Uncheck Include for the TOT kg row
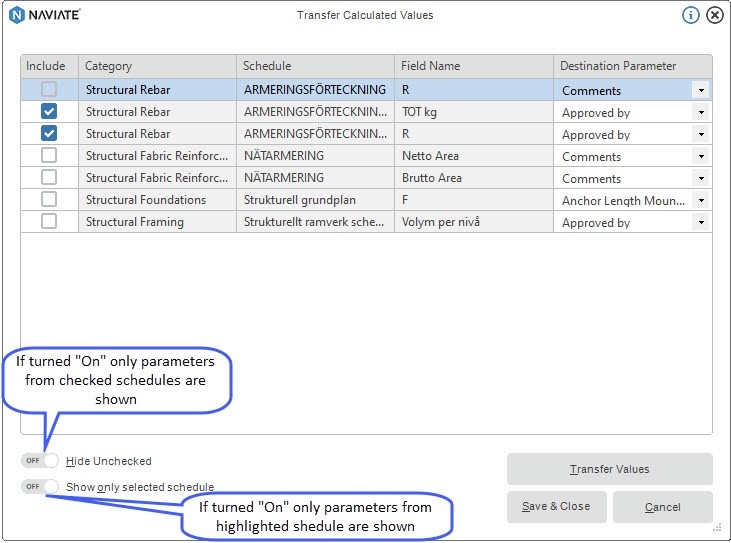Viewport: 731px width, 543px height. coord(49,112)
